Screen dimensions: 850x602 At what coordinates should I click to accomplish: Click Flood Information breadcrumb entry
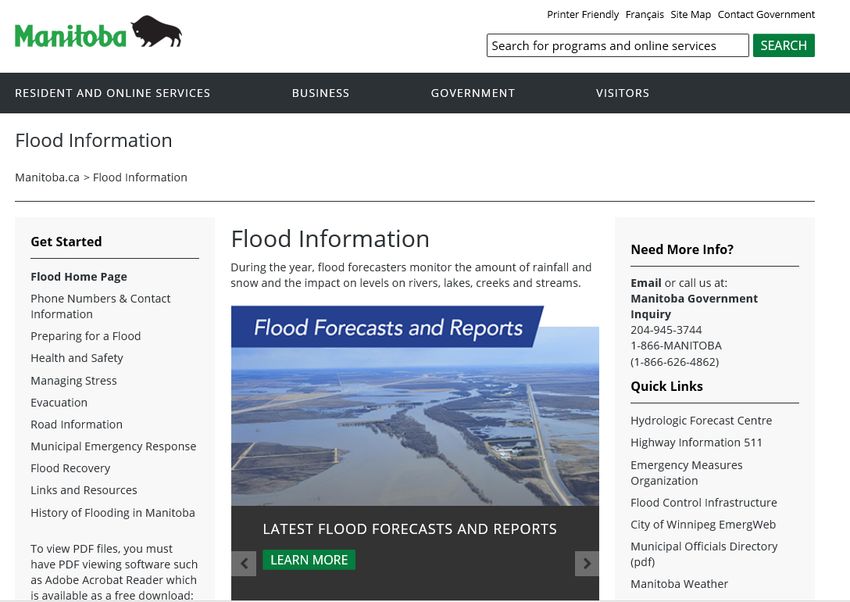140,177
